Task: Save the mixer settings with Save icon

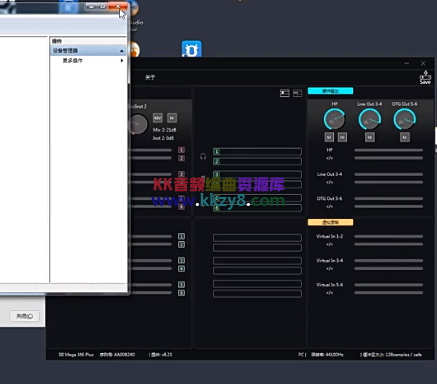Action: coord(425,77)
